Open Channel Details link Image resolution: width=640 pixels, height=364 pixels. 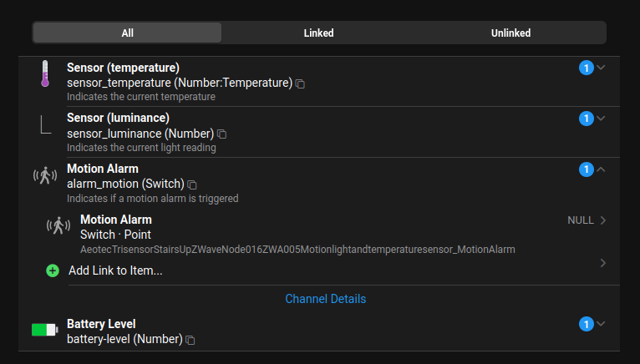pos(325,299)
